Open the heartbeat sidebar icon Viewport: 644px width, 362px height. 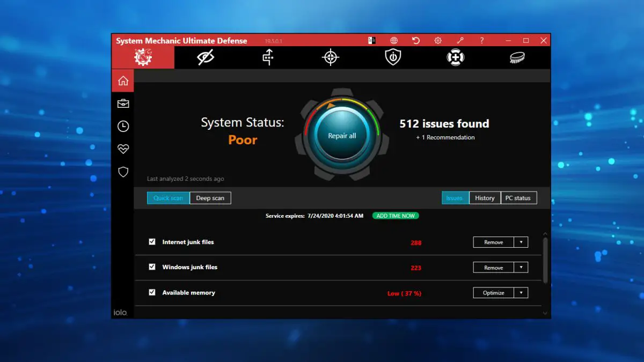[x=123, y=149]
